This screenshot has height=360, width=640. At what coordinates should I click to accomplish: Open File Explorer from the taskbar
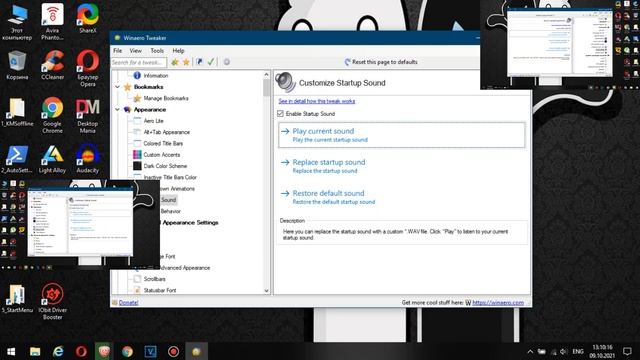[35, 351]
